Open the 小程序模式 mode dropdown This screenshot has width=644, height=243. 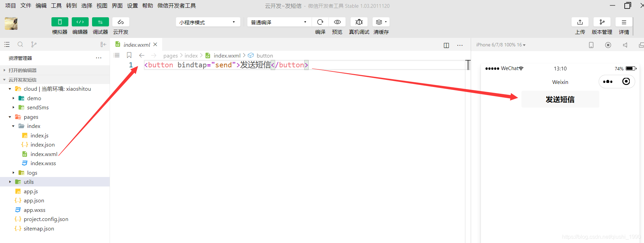point(208,22)
